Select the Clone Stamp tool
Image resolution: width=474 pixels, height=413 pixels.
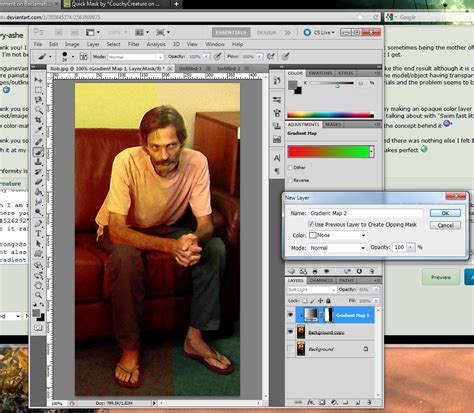[x=38, y=162]
